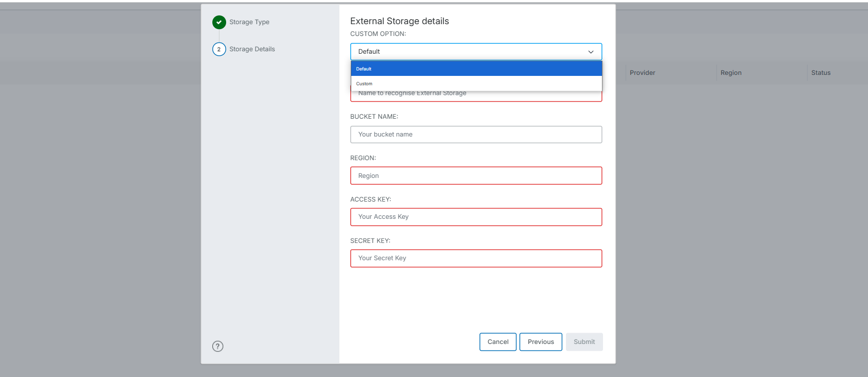Click the Submit button
Viewport: 868px width, 377px height.
coord(584,342)
